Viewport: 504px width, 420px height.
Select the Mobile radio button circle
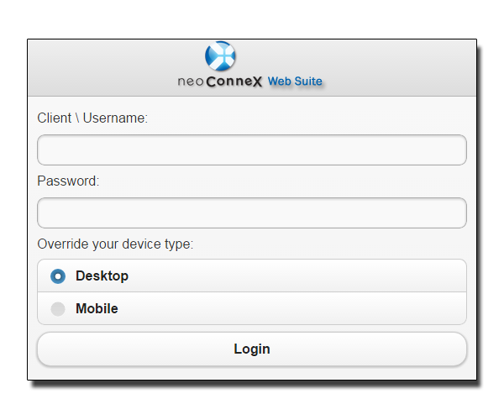tap(58, 309)
